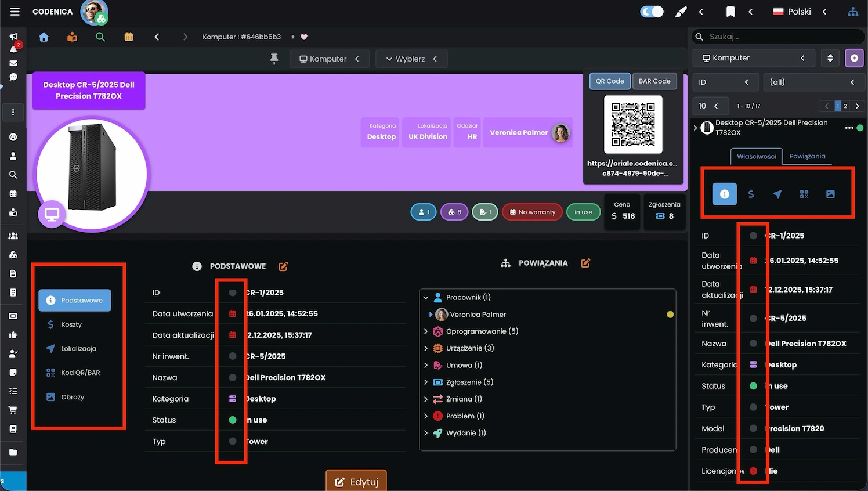
Task: Select the search magnifier icon in top toolbar
Action: click(100, 37)
